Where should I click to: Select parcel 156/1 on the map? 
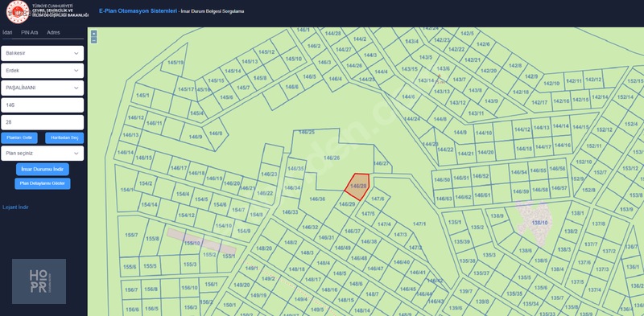click(211, 284)
